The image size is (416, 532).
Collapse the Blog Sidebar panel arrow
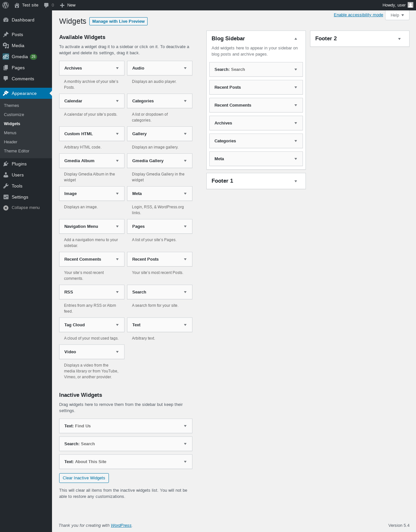[x=296, y=39]
